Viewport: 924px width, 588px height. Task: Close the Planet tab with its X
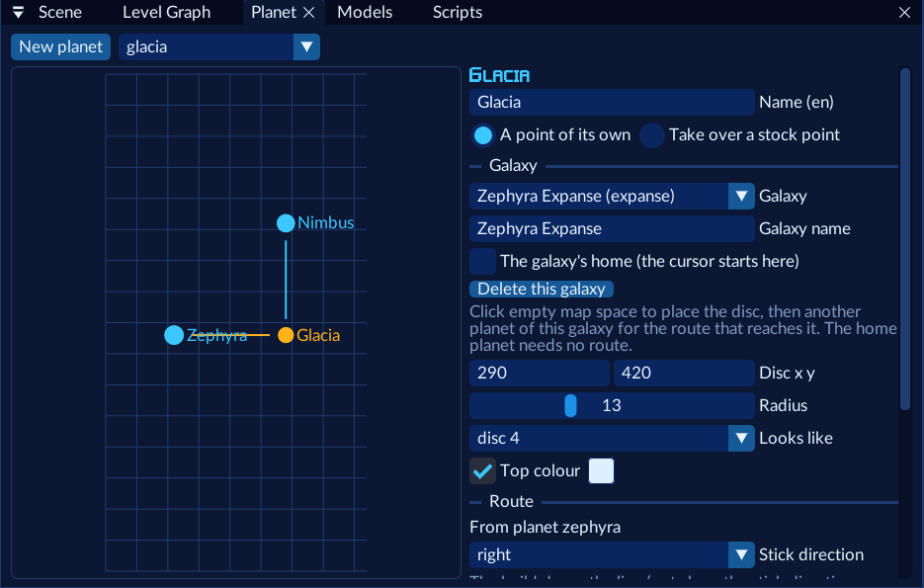(308, 13)
